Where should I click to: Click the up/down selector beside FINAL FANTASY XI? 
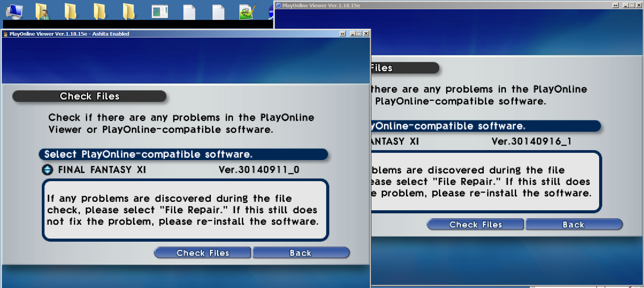[x=48, y=170]
